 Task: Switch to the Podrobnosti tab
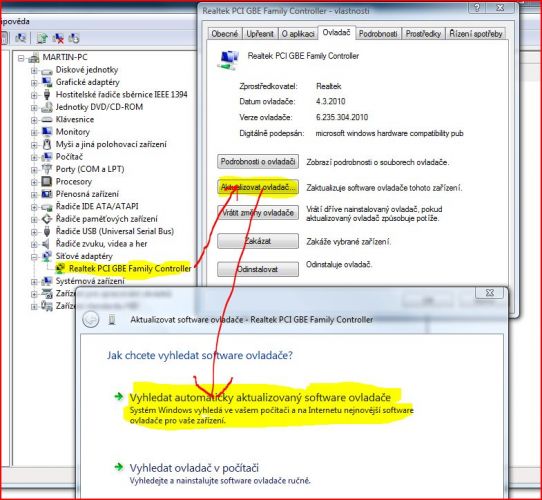[x=378, y=34]
